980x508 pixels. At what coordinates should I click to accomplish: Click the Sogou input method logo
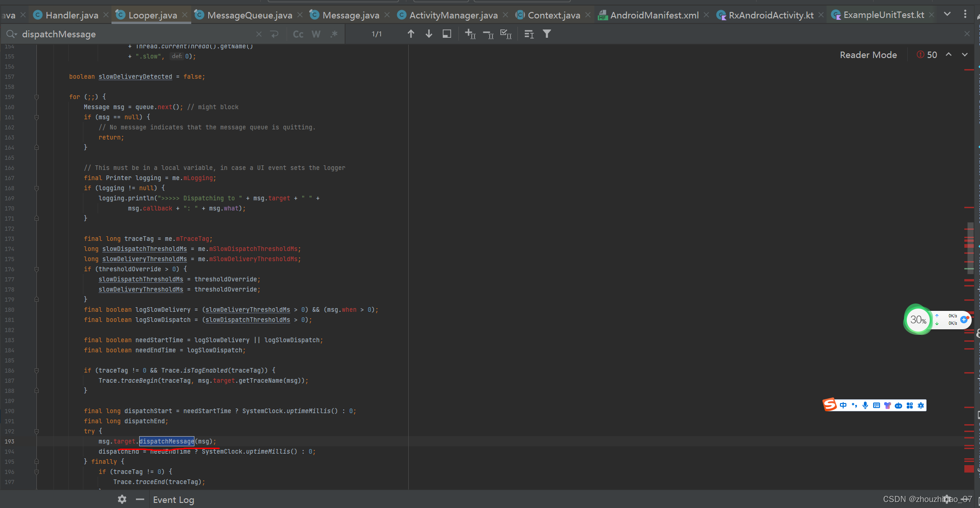pos(830,405)
